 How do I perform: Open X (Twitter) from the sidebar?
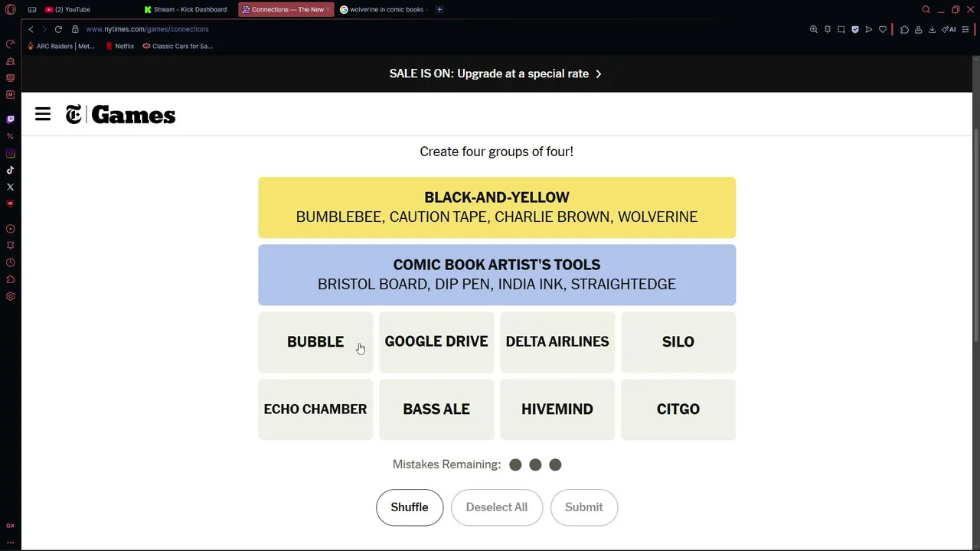tap(11, 187)
